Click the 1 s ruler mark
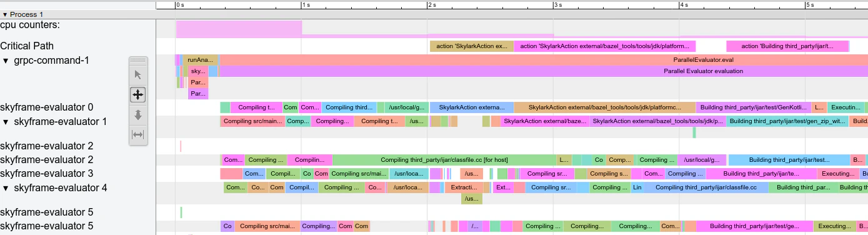Image resolution: width=868 pixels, height=235 pixels. pos(306,4)
